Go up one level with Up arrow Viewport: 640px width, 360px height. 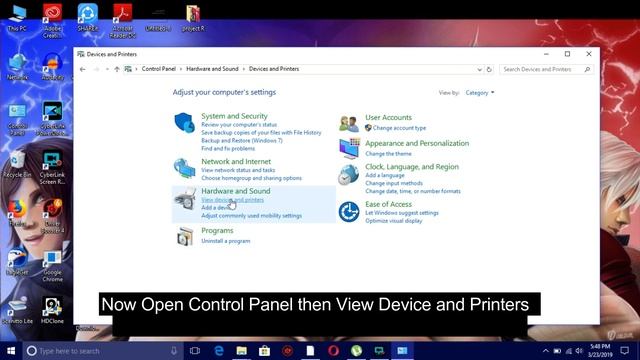(x=117, y=69)
